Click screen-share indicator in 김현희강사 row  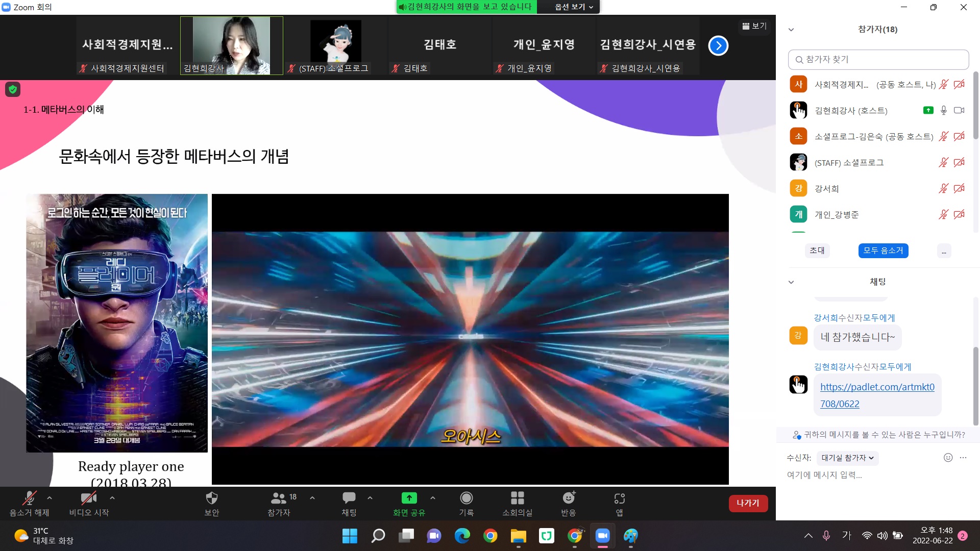pyautogui.click(x=928, y=110)
